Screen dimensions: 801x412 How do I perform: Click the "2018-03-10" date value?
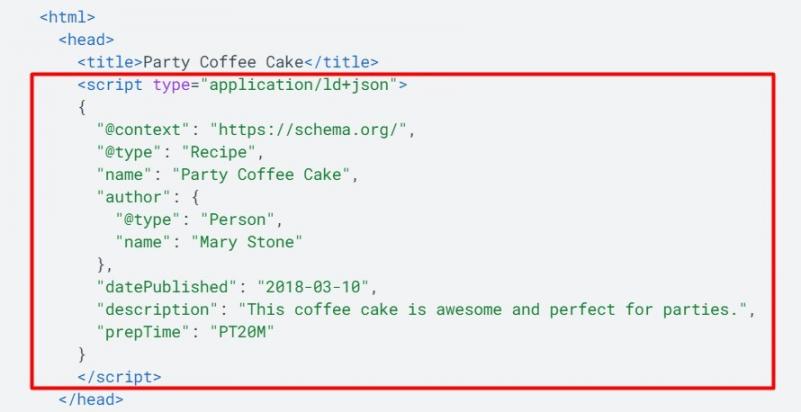[313, 287]
